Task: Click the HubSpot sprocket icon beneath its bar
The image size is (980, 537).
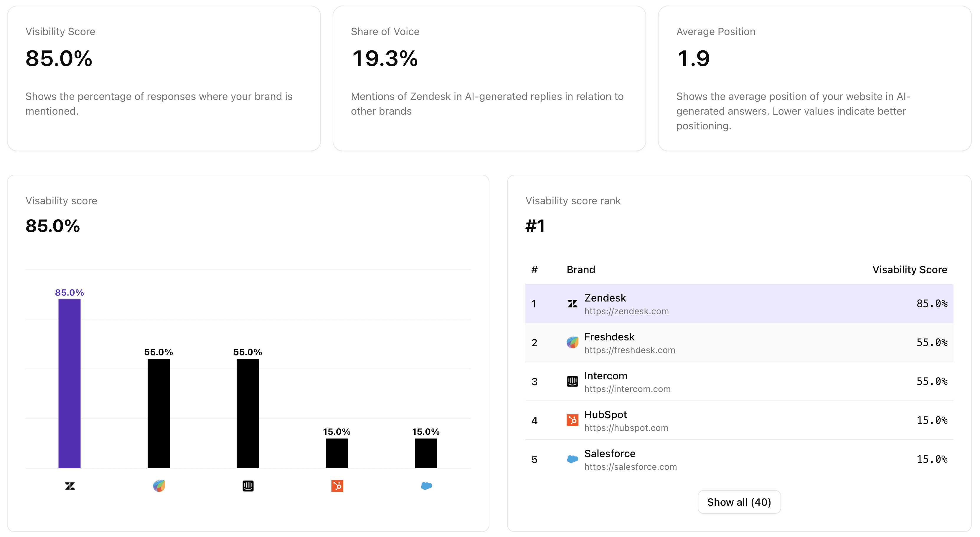Action: [x=337, y=486]
